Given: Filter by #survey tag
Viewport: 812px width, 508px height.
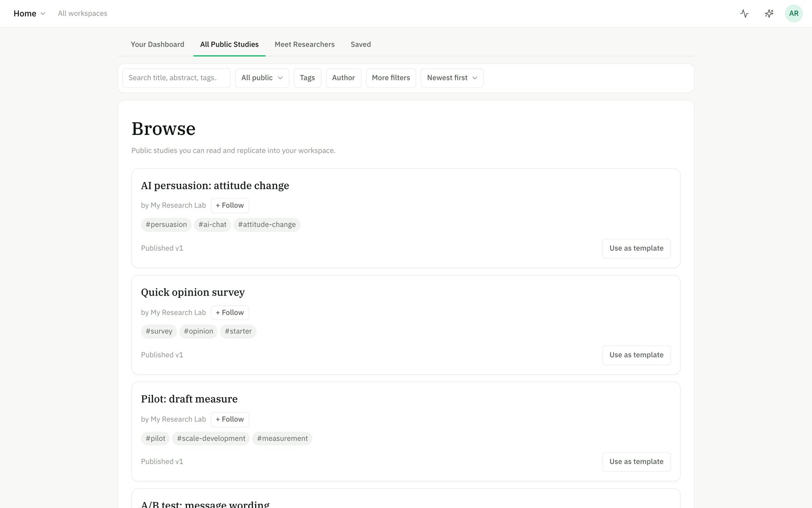Looking at the screenshot, I should point(159,332).
